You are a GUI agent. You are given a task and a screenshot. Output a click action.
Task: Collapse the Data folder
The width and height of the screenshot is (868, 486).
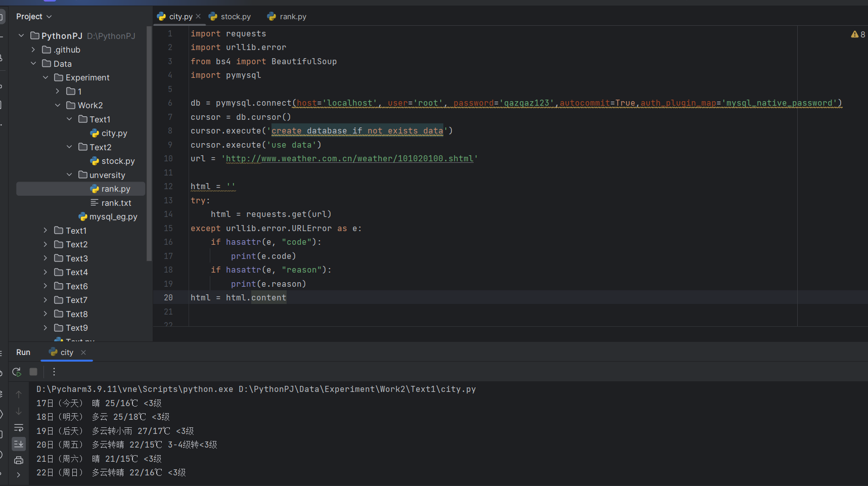click(x=33, y=64)
